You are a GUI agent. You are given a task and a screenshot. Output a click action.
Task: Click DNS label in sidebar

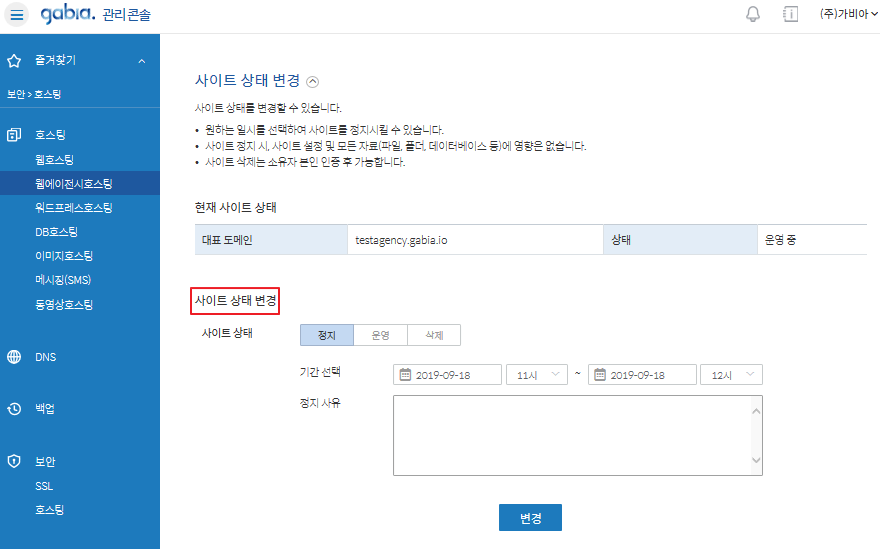[x=45, y=357]
